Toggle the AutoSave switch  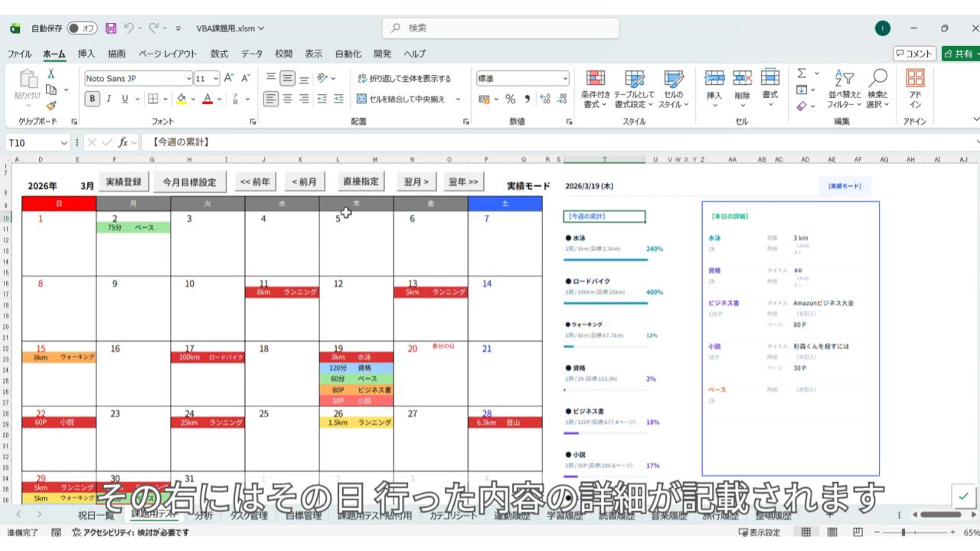click(x=83, y=28)
